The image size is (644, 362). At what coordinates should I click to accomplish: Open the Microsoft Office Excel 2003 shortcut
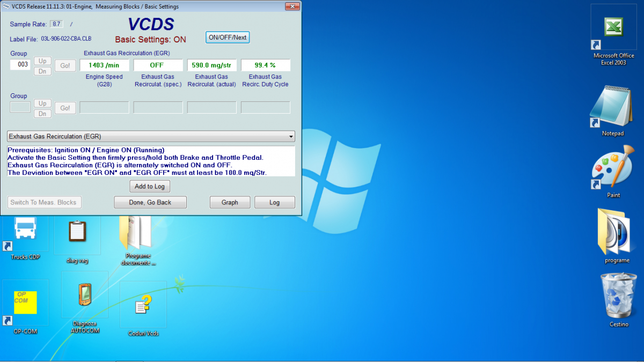pos(613,35)
